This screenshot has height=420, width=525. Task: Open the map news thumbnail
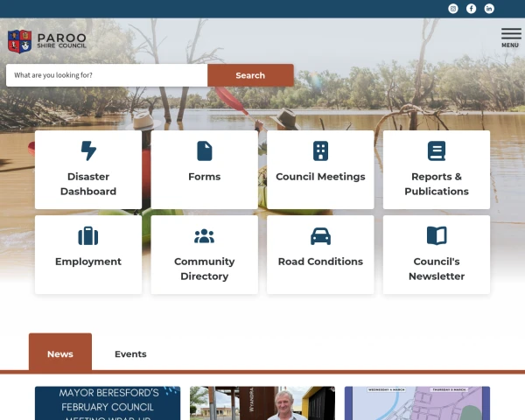pos(416,403)
